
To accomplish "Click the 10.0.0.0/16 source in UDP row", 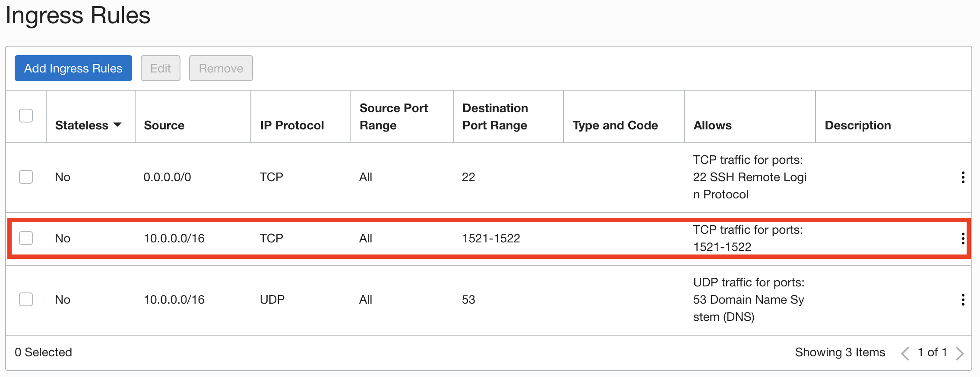I will pos(174,299).
